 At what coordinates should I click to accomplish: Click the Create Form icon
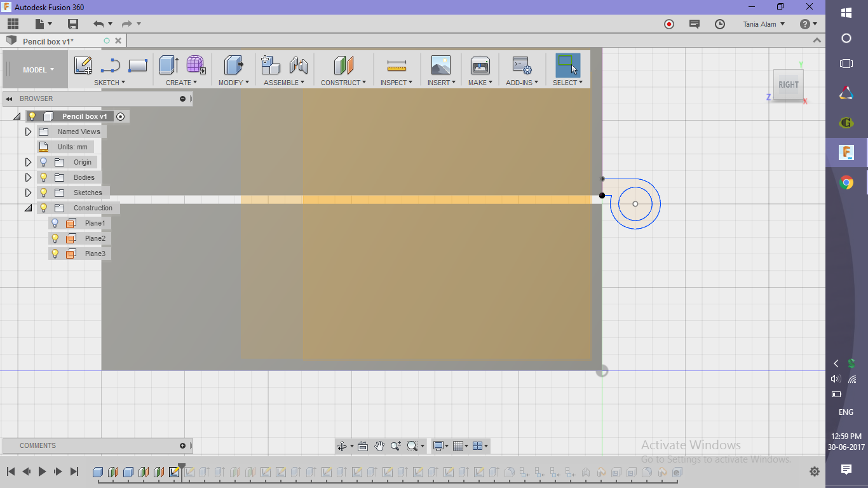[x=196, y=65]
